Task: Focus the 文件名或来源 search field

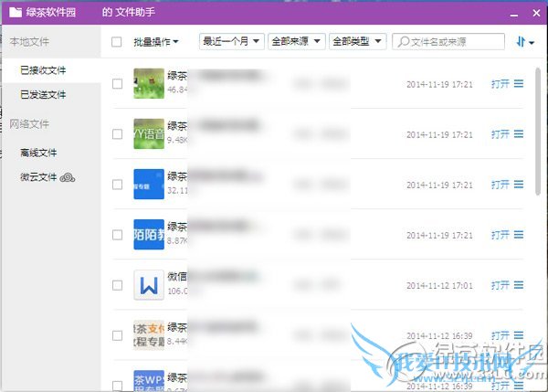Action: [448, 42]
